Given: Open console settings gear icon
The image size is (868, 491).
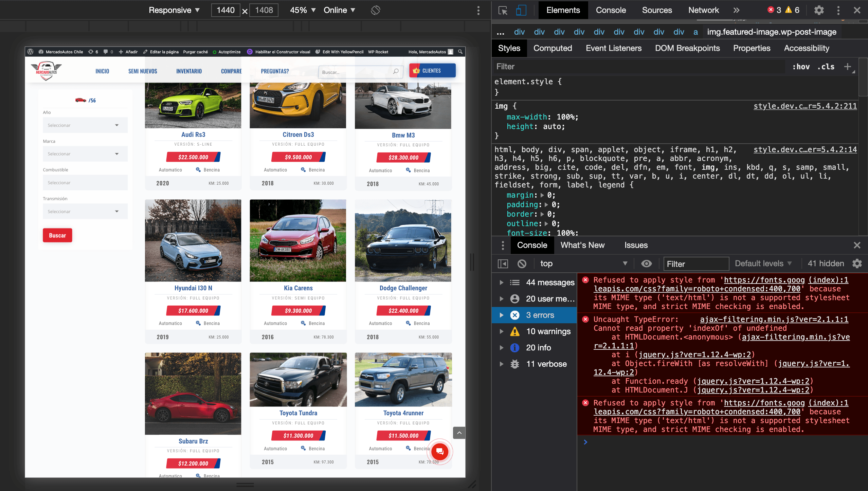Looking at the screenshot, I should tap(857, 264).
